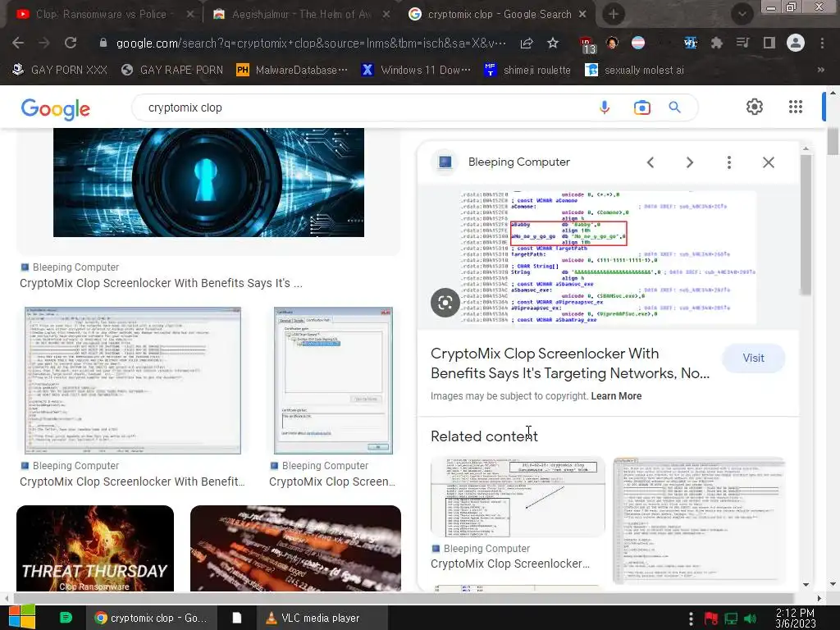840x630 pixels.
Task: Click the CryptoMix Clop Screenlocker preview title
Action: click(570, 363)
